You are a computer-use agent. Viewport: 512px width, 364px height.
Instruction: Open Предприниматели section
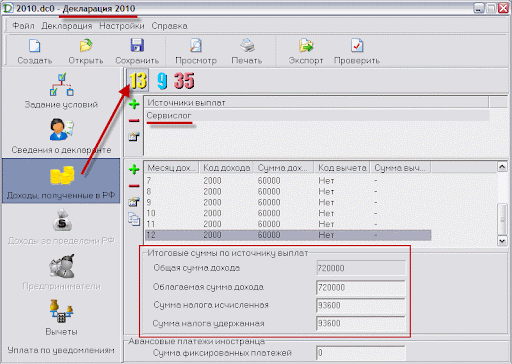click(61, 272)
